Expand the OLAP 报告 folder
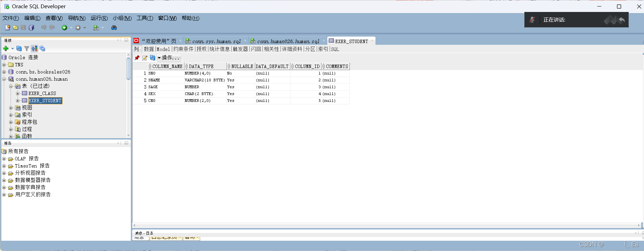Screen dimensions: 644x251 tap(4, 159)
